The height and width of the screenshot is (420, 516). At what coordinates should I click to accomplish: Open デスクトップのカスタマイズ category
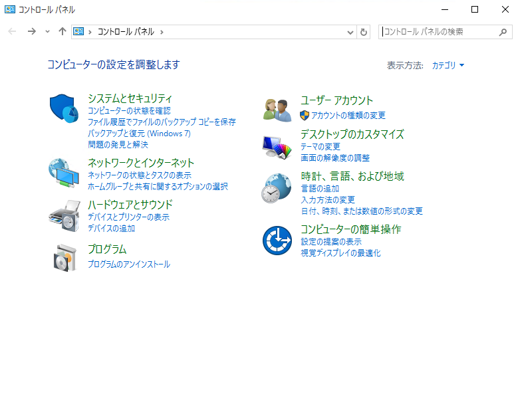[352, 134]
